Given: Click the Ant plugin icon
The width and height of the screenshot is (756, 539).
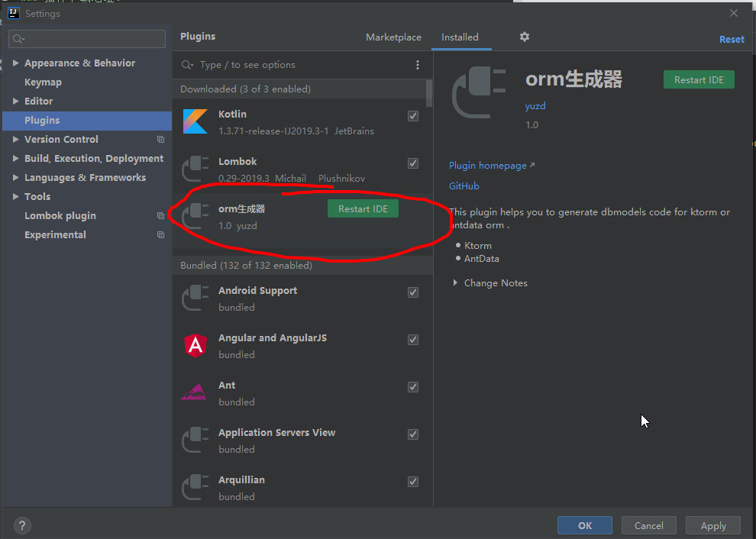Looking at the screenshot, I should (195, 392).
